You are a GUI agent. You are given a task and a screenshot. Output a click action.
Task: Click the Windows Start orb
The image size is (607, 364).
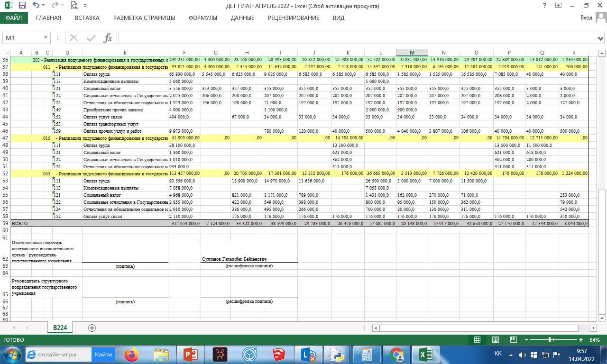11,355
